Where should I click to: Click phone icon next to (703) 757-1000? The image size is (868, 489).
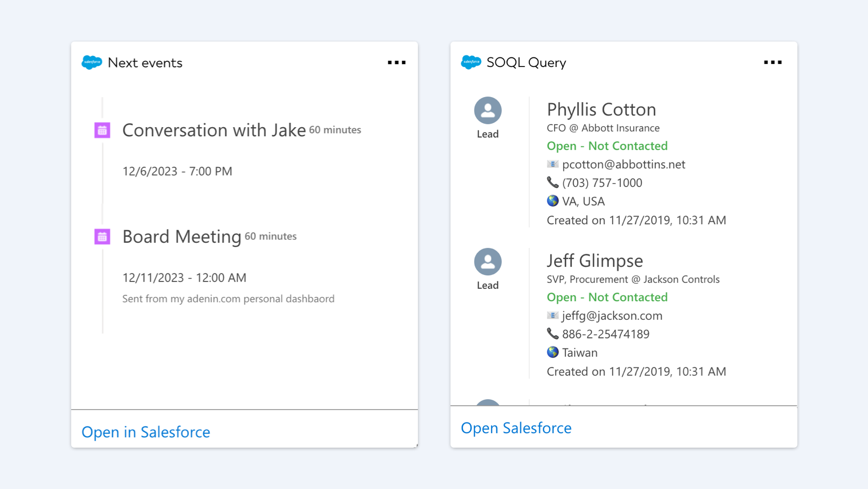coord(552,183)
